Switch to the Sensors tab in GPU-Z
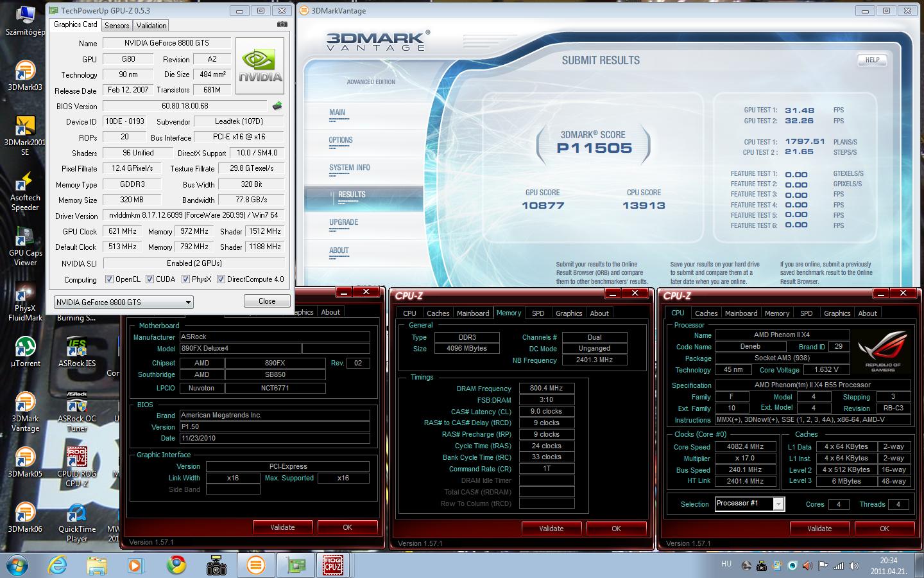The height and width of the screenshot is (578, 924). [x=117, y=25]
